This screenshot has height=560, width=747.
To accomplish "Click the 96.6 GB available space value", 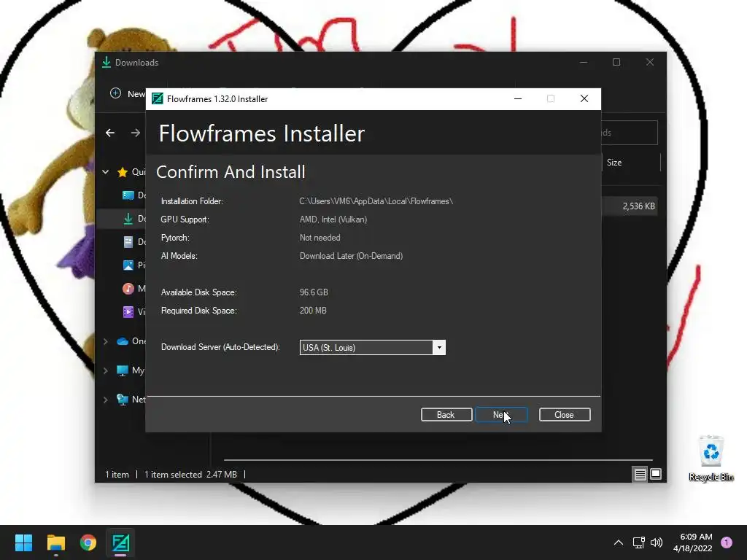I will point(314,292).
